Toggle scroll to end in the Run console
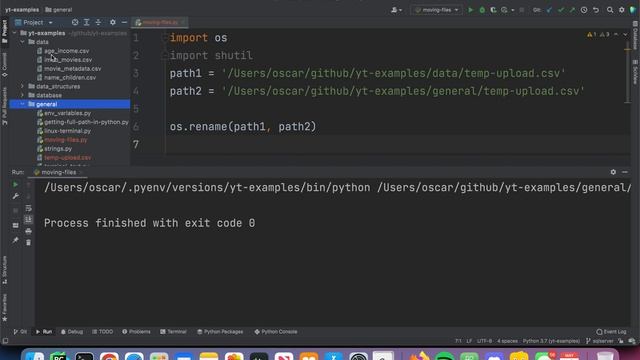640x360 pixels. click(x=28, y=220)
